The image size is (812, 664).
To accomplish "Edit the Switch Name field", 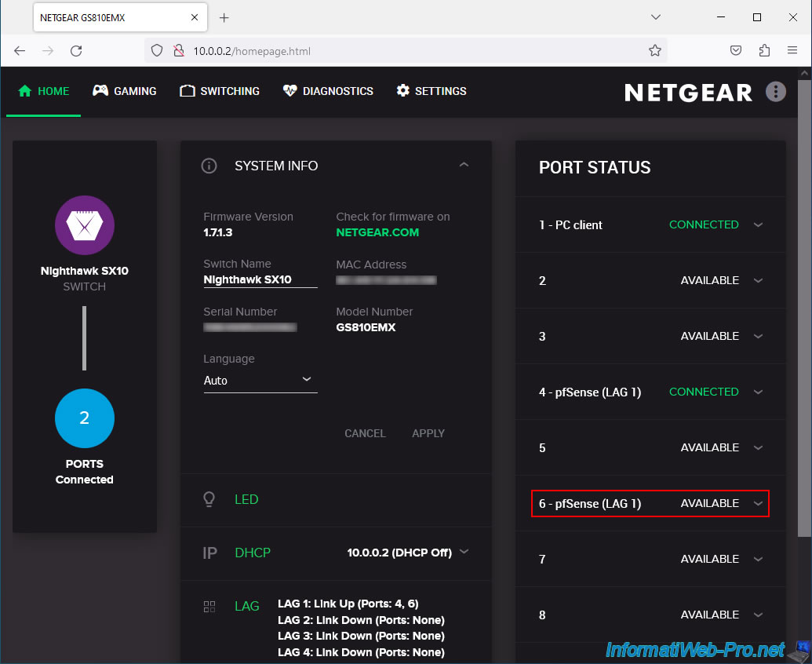I will (x=260, y=279).
